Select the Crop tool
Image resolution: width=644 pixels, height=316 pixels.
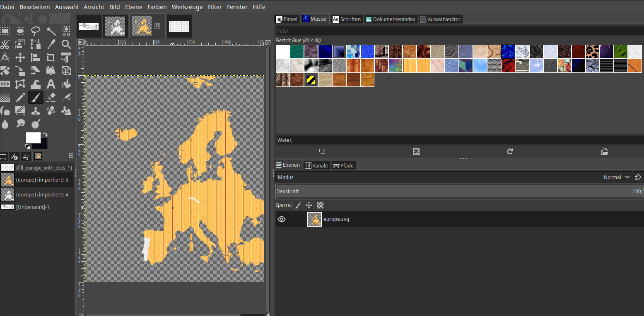pos(51,57)
